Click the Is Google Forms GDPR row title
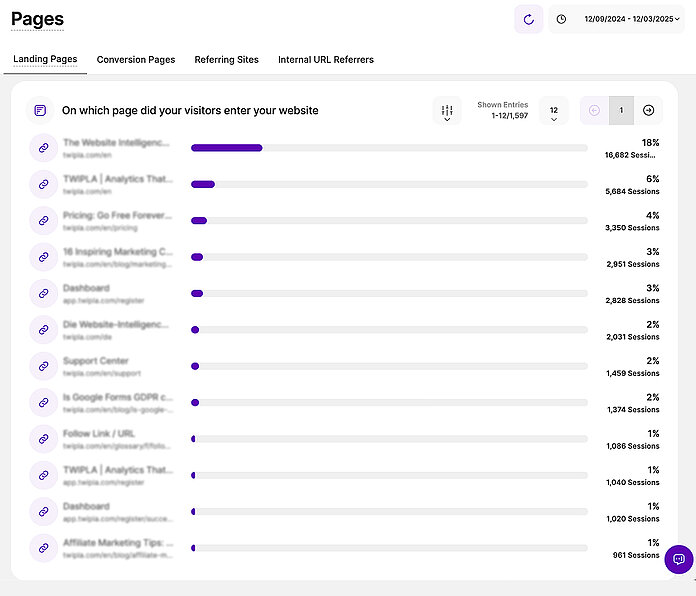696x596 pixels. tap(117, 398)
